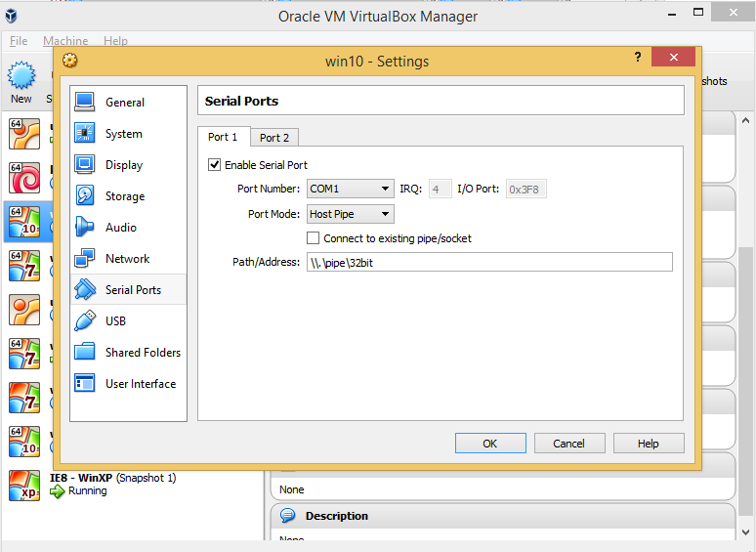Check Connect to existing pipe/socket
The height and width of the screenshot is (552, 756).
coord(313,238)
